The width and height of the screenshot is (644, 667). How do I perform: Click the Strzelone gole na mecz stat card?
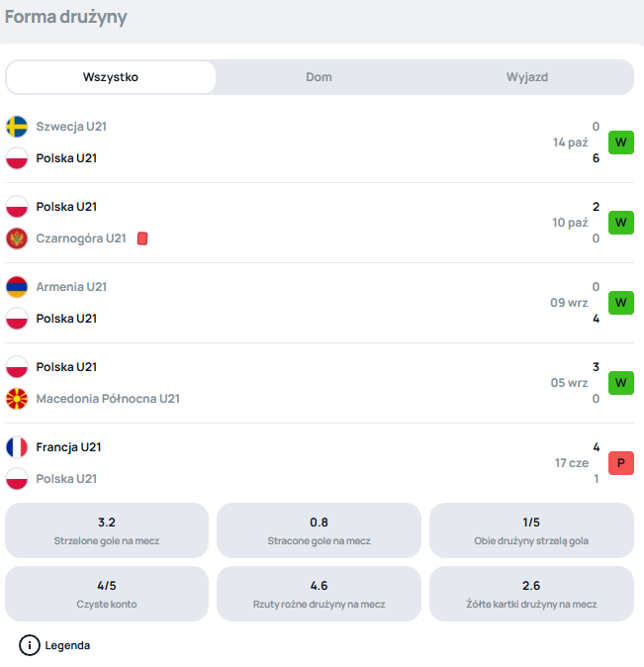pos(107,530)
